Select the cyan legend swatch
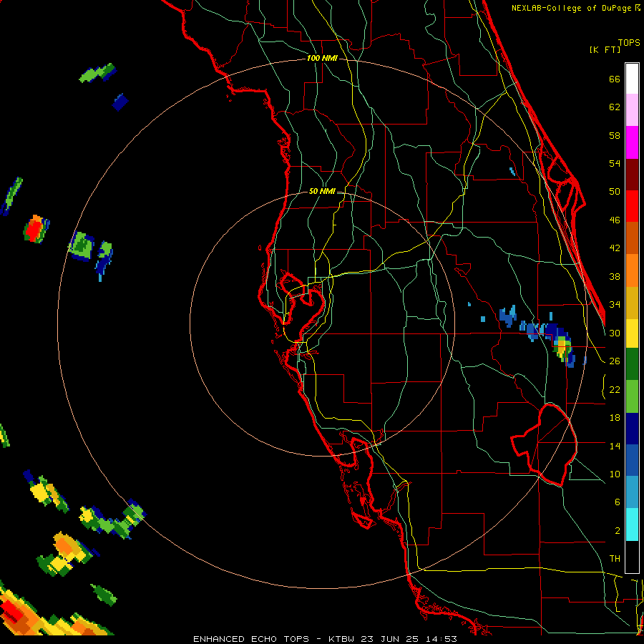Viewport: 644px width, 644px height. pyautogui.click(x=632, y=525)
